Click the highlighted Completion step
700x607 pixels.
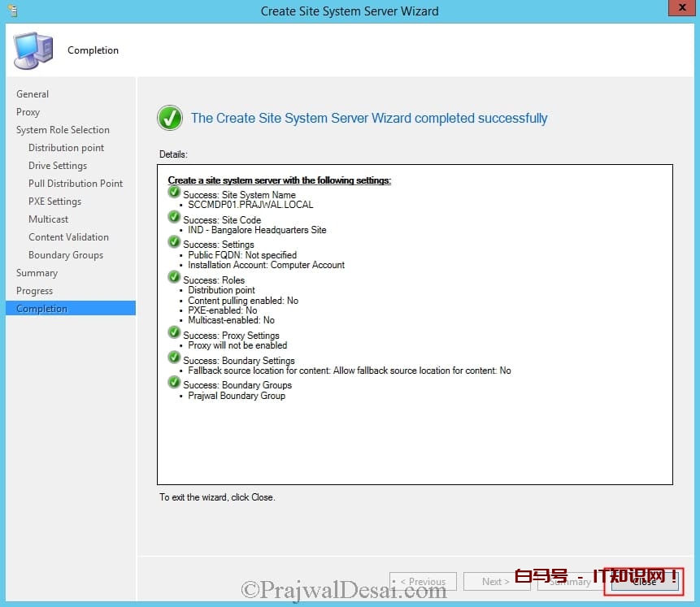pos(42,309)
